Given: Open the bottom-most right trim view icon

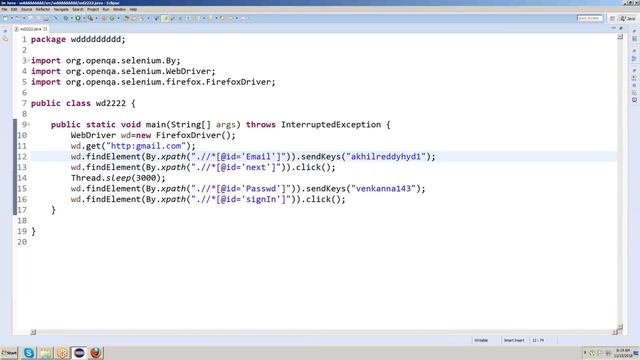Looking at the screenshot, I should [634, 100].
